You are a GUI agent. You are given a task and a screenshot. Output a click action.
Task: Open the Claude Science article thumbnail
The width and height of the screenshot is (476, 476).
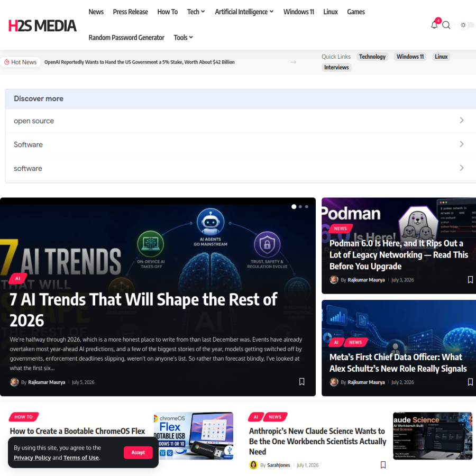tap(433, 435)
